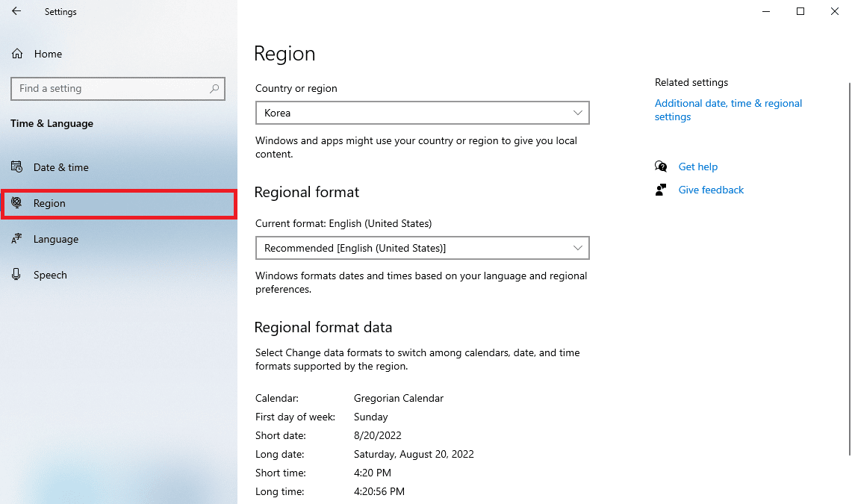Click the Speech microphone icon

pos(16,275)
